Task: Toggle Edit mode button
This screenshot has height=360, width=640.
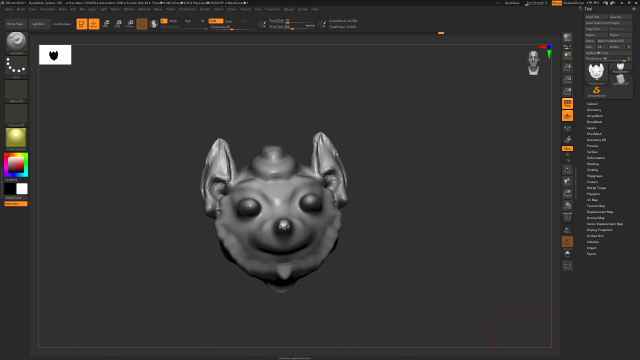Action: pyautogui.click(x=82, y=24)
